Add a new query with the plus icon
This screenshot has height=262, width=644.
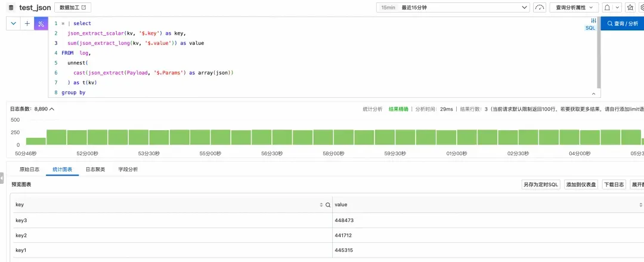[27, 24]
